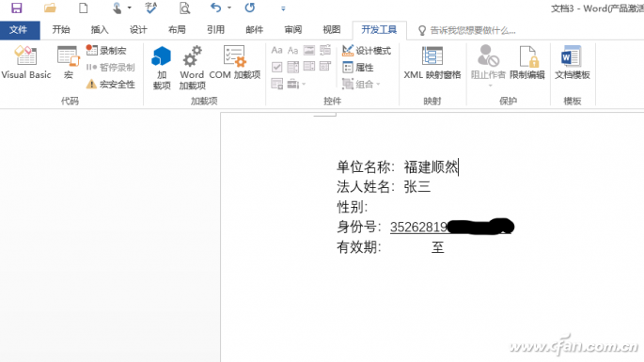The height and width of the screenshot is (362, 644).
Task: Insert drop-down list content control
Action: (309, 66)
